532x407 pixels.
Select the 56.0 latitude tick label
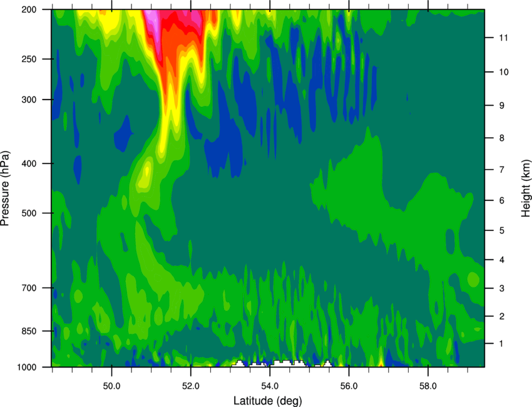click(349, 385)
